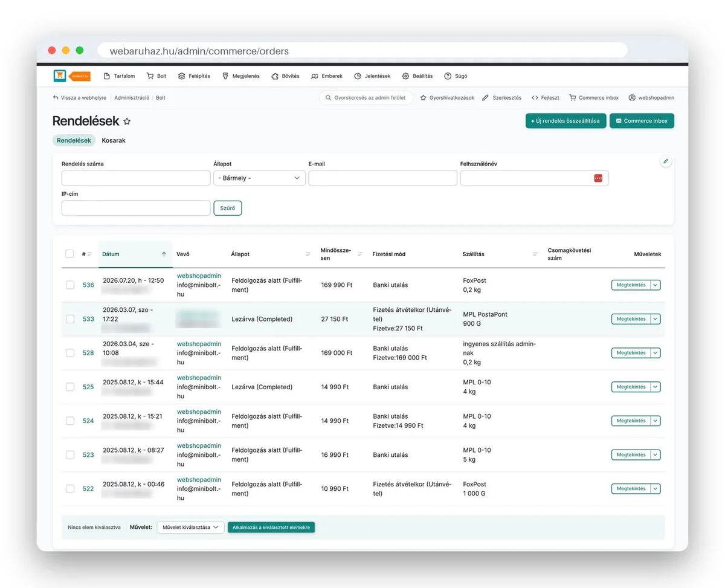Open the Jelentések menu
725x588 pixels.
point(372,76)
